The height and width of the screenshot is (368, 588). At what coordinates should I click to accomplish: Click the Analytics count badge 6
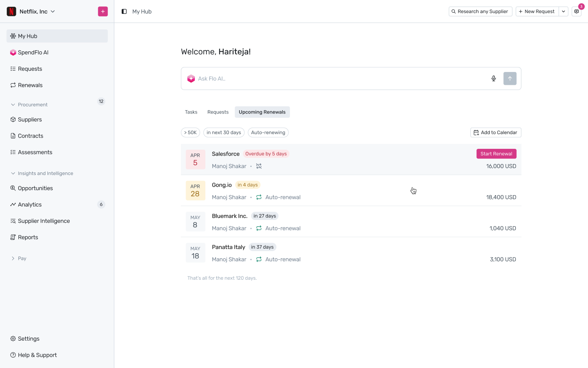[x=101, y=205]
